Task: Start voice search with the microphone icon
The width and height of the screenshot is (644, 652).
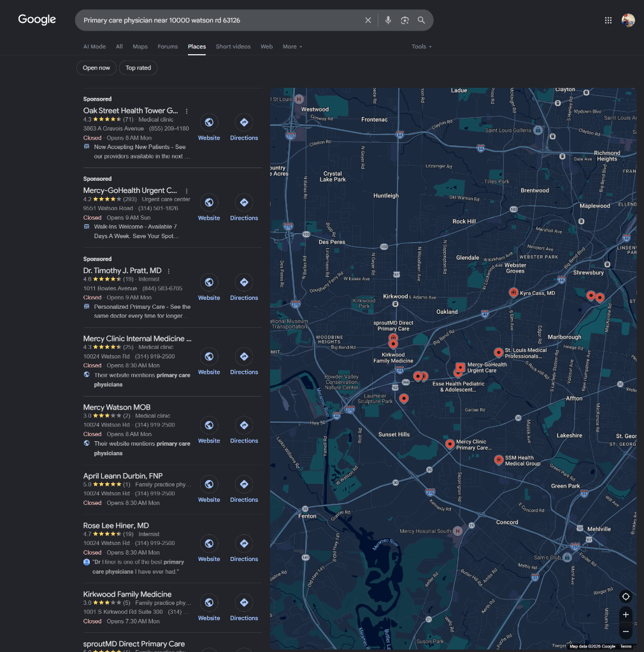Action: (388, 20)
